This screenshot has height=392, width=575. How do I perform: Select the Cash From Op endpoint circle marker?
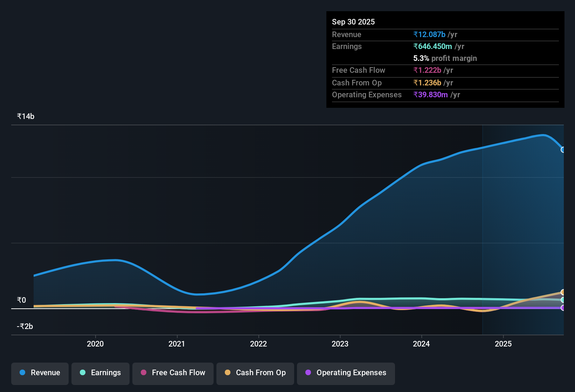pyautogui.click(x=563, y=292)
